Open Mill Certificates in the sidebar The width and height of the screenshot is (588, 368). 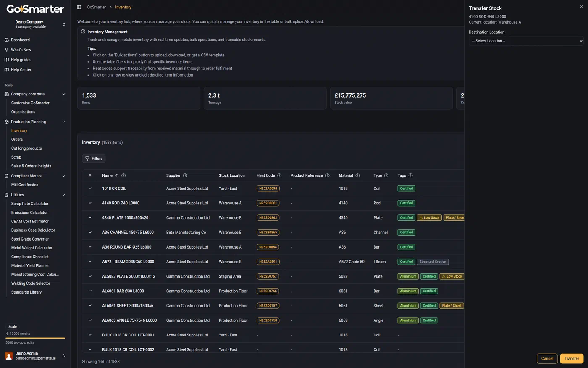click(x=25, y=185)
